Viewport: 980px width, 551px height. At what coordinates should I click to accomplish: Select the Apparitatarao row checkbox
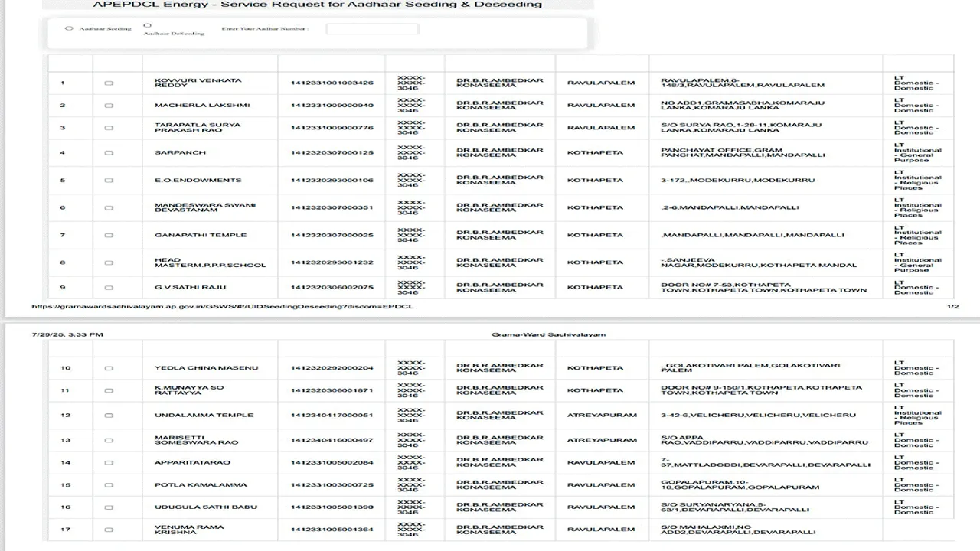[x=109, y=463]
